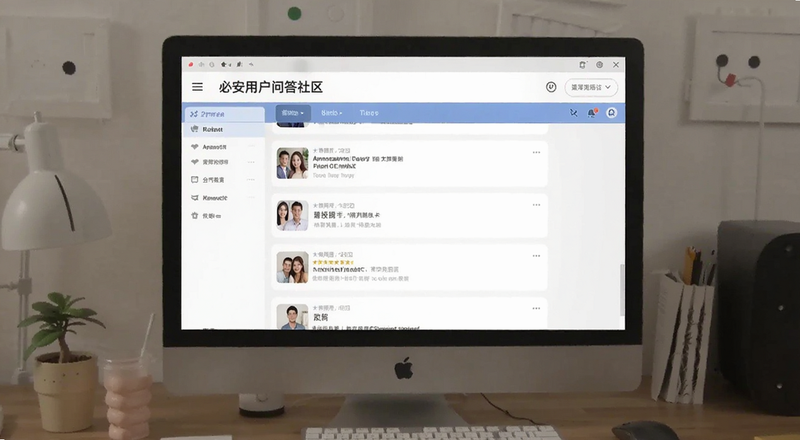This screenshot has height=440, width=800.
Task: Click the crossed-arrows icon left of the bell
Action: (x=573, y=113)
